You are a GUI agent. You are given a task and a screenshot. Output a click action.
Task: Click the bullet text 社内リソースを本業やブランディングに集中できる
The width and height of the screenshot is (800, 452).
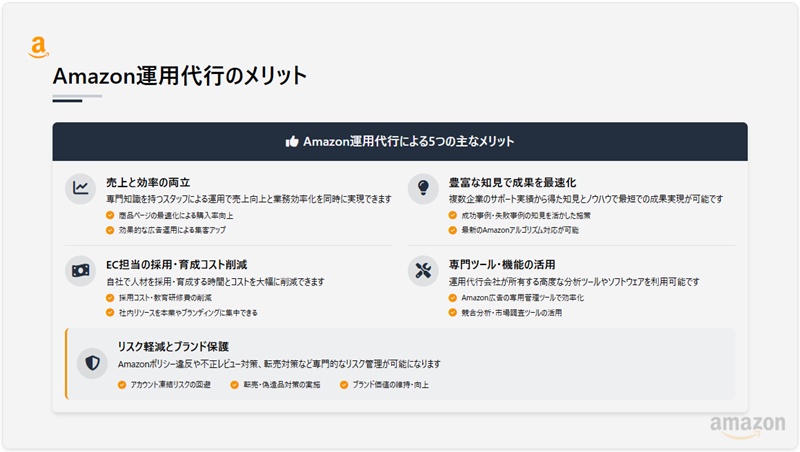pyautogui.click(x=188, y=312)
